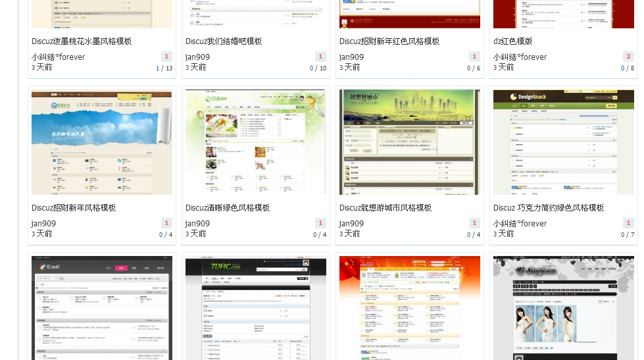Click the '0 / 10' reply count
This screenshot has height=360, width=644.
click(318, 68)
